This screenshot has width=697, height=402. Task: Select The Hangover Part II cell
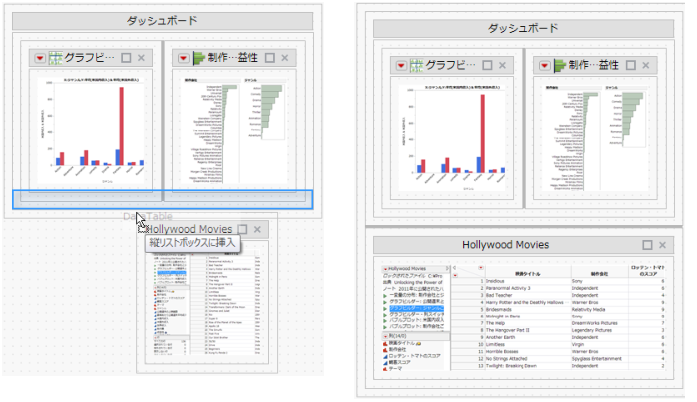pyautogui.click(x=528, y=330)
